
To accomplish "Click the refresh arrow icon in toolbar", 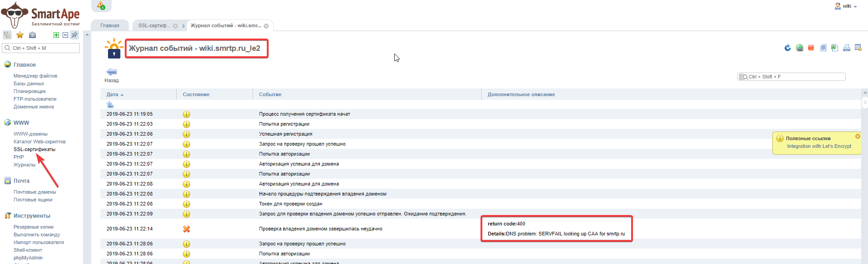I will tap(788, 48).
